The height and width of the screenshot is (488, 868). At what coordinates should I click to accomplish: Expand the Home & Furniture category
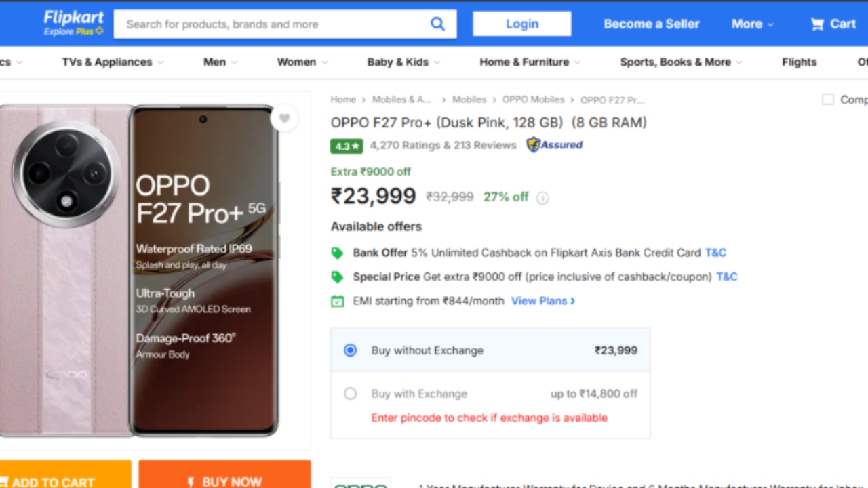530,62
